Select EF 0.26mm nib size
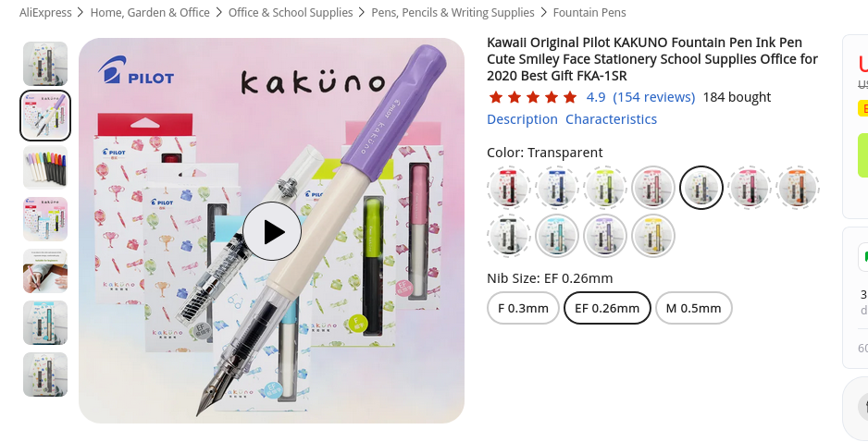Viewport: 868px width, 442px height. click(x=607, y=308)
